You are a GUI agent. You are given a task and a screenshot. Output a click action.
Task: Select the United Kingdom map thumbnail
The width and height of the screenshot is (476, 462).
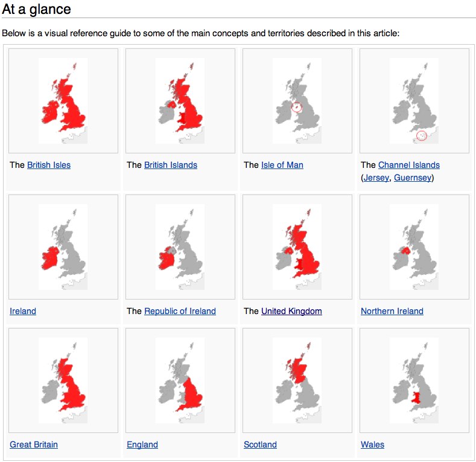(x=297, y=246)
